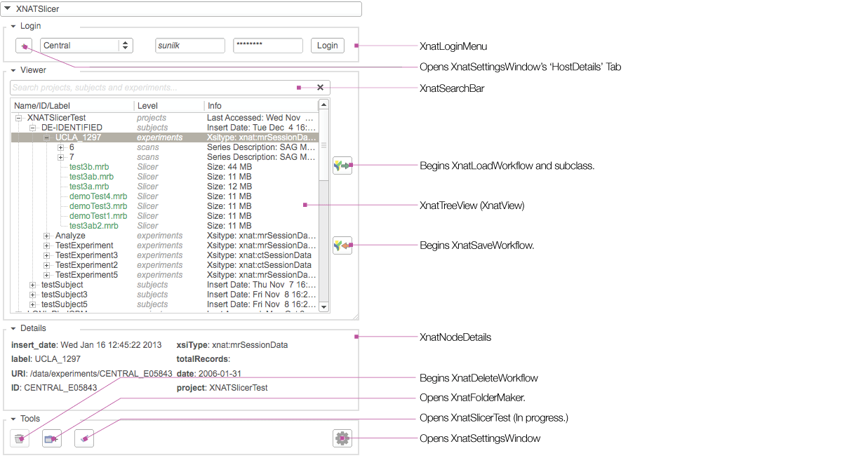This screenshot has width=868, height=458.
Task: Select the demoTest4.mrb file
Action: [x=98, y=196]
